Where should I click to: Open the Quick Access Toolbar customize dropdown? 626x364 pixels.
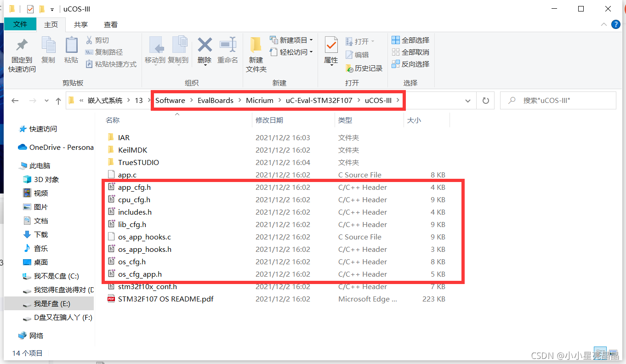[52, 9]
